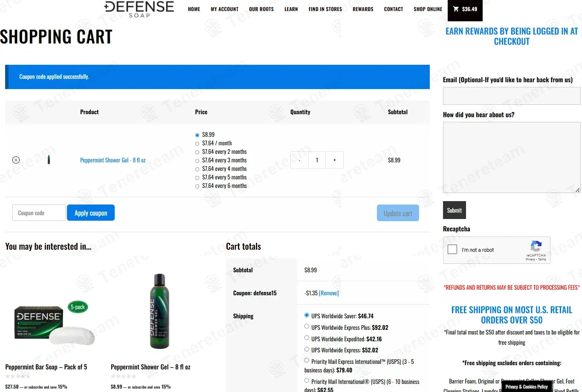Remove the defense15 coupon

coord(329,293)
